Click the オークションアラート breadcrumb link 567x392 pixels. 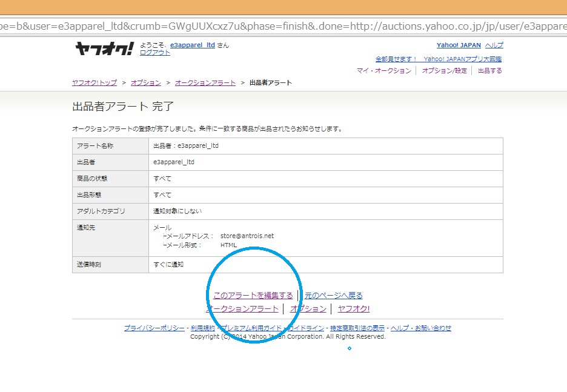click(x=205, y=82)
